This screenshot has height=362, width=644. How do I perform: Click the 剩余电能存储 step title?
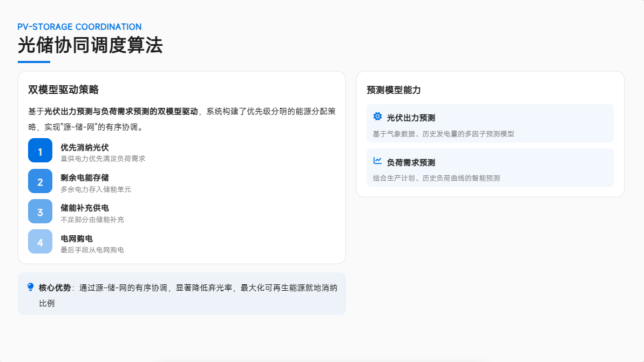click(85, 177)
